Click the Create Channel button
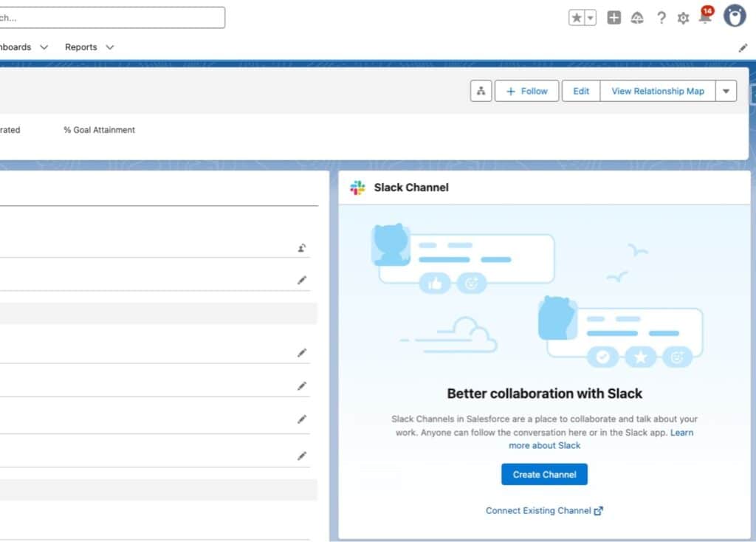 (544, 474)
